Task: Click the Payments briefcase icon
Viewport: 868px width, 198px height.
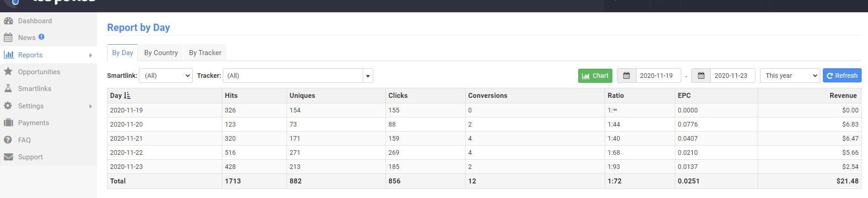Action: coord(8,123)
